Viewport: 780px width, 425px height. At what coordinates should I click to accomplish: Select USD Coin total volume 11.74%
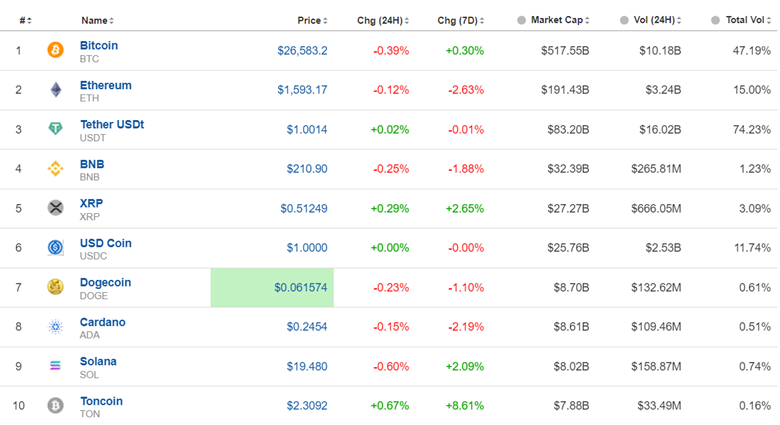(753, 247)
